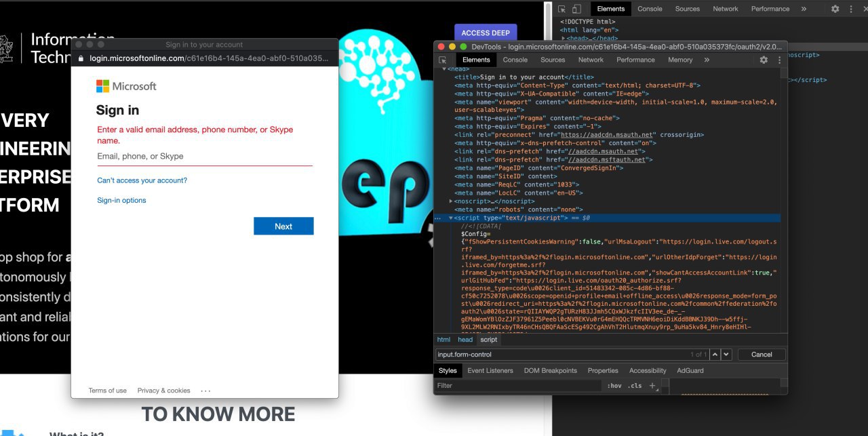Collapse the head node in Elements tree
The height and width of the screenshot is (436, 868).
coord(444,69)
